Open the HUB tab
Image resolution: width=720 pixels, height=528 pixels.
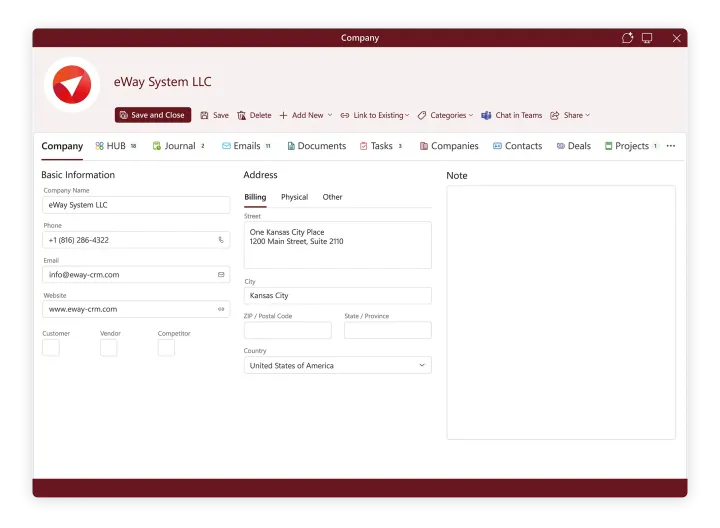tap(116, 146)
